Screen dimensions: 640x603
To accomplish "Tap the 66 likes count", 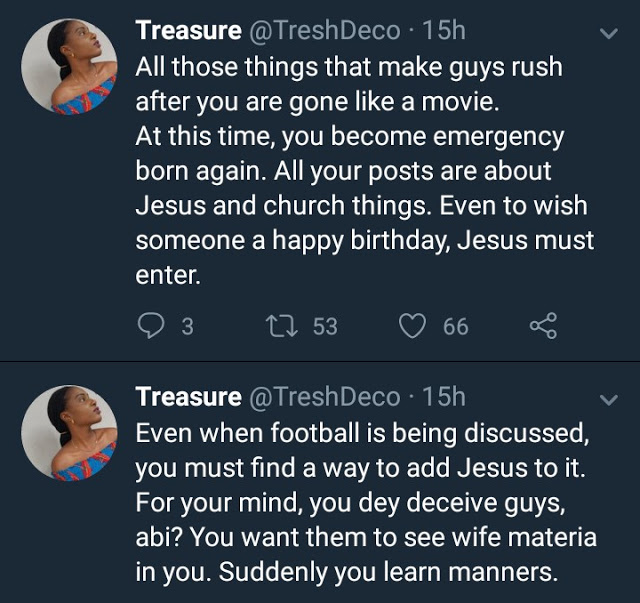I will coord(455,326).
